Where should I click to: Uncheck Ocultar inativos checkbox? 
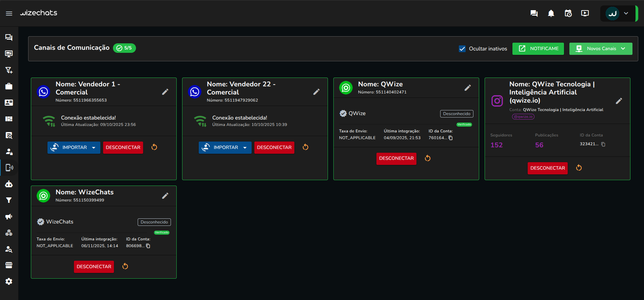[462, 49]
